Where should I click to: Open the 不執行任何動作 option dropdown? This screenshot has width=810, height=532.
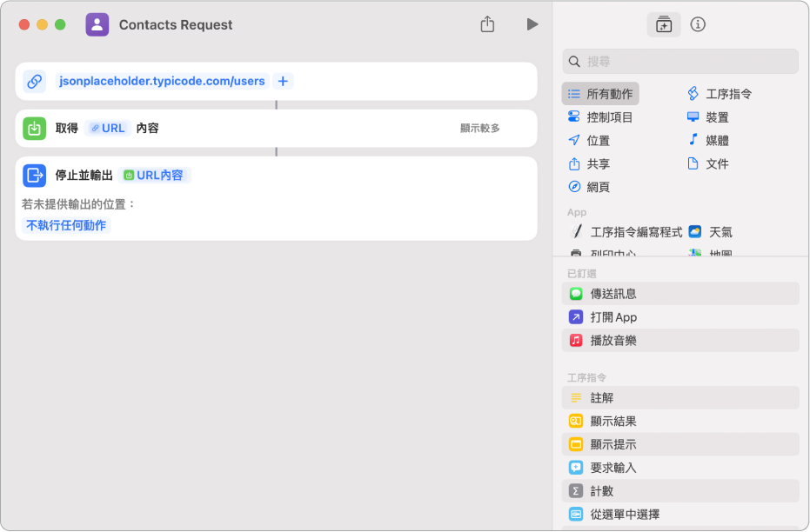coord(66,225)
